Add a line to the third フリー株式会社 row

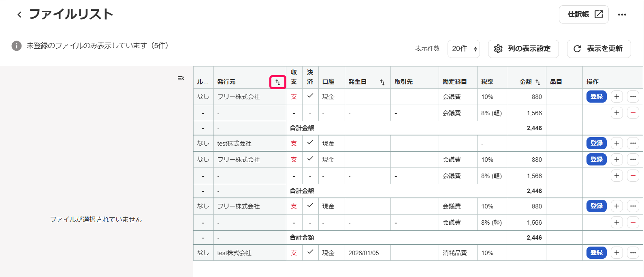[617, 206]
